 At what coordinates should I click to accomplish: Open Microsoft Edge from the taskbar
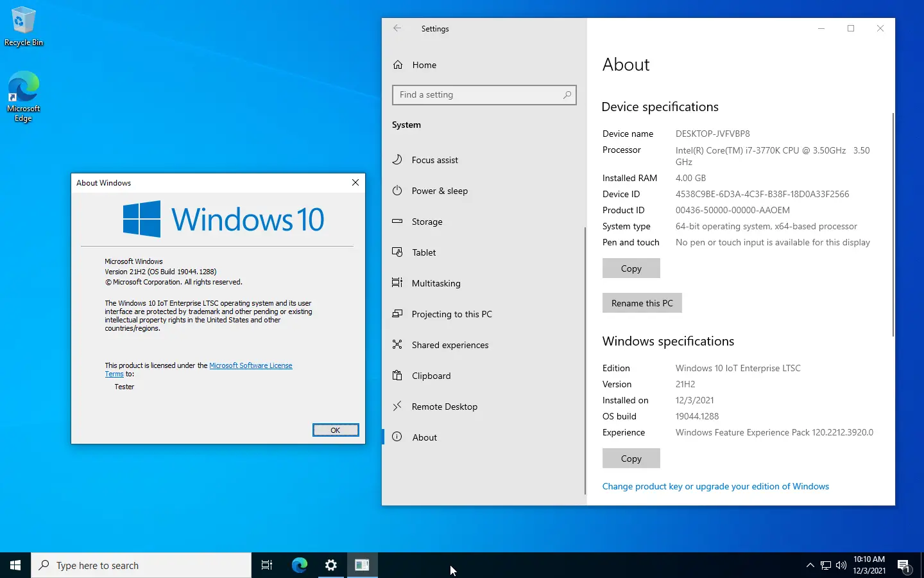(300, 565)
